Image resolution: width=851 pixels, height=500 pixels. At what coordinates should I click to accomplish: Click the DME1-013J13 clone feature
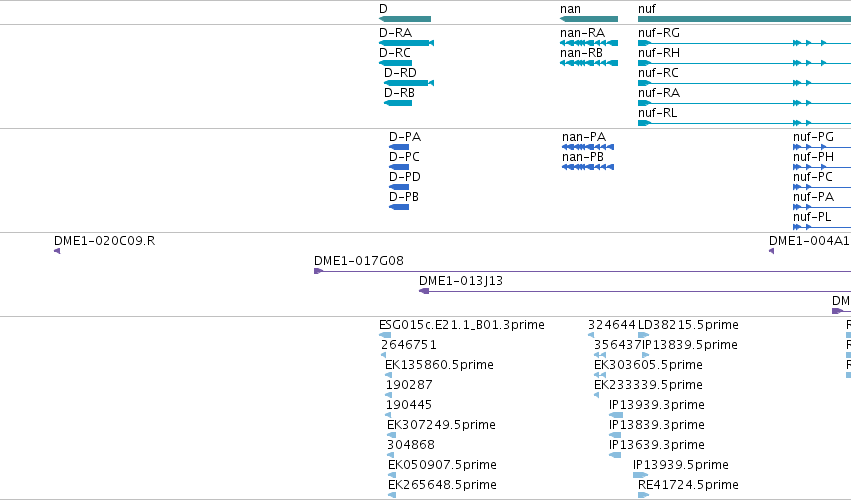(635, 291)
